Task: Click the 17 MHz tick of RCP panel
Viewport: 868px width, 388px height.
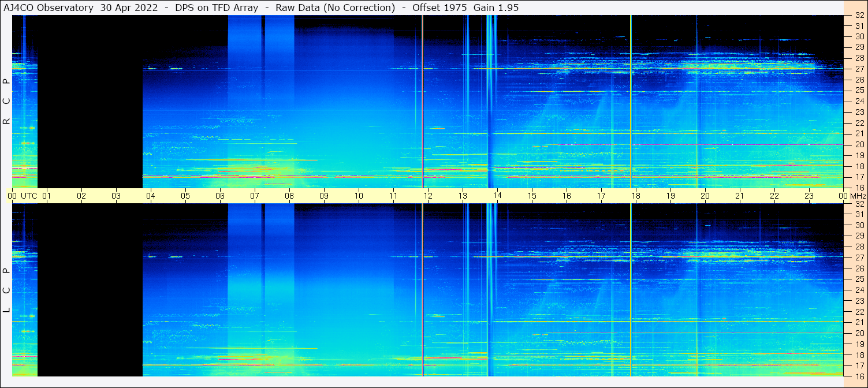Action: 859,177
